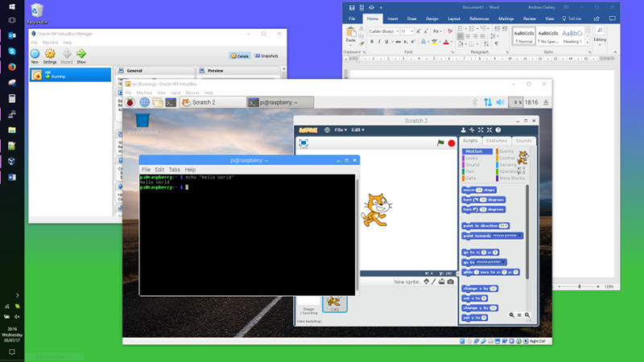Click the Raspberry Pi menu icon
The height and width of the screenshot is (362, 644).
point(130,102)
